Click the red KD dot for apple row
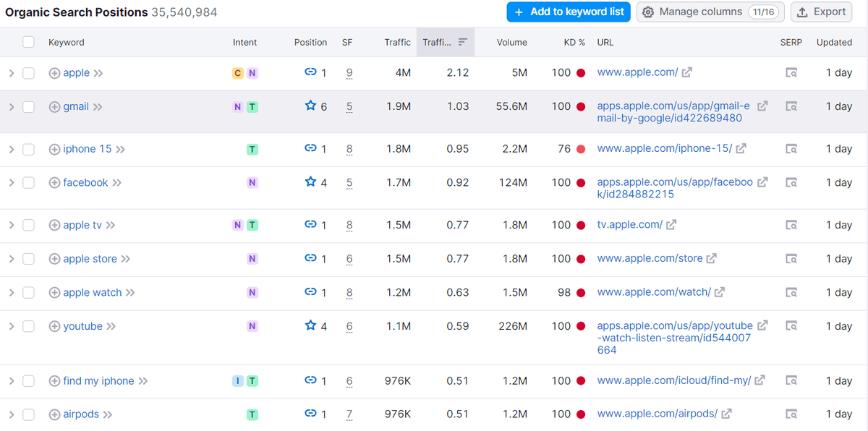868x431 pixels. pyautogui.click(x=581, y=73)
